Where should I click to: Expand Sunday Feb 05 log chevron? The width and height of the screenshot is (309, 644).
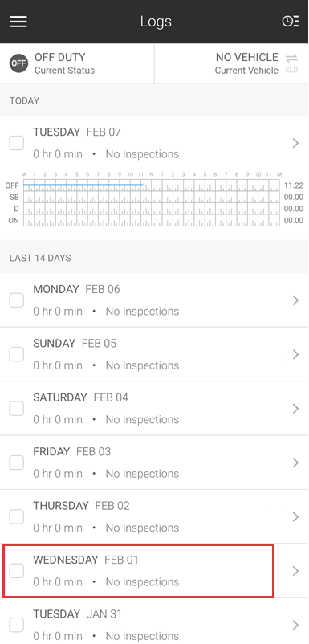[295, 354]
